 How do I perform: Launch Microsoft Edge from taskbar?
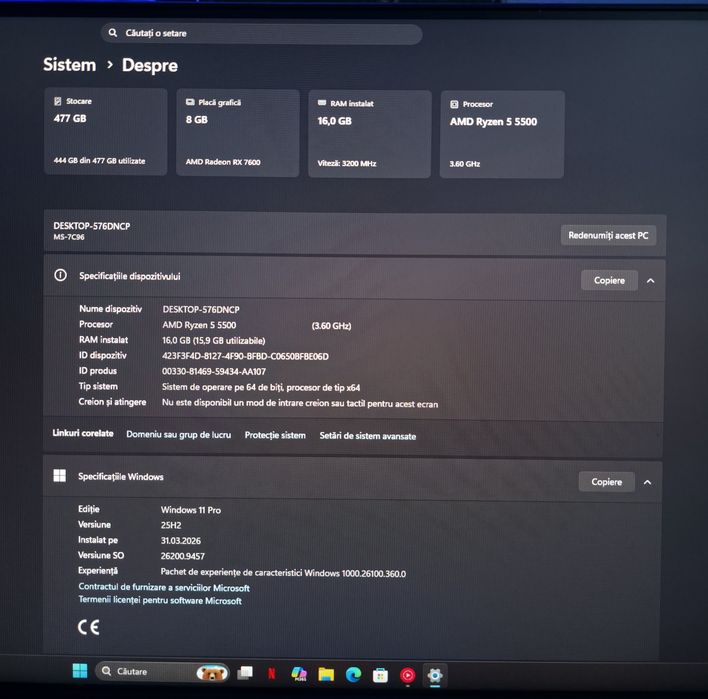[x=353, y=675]
